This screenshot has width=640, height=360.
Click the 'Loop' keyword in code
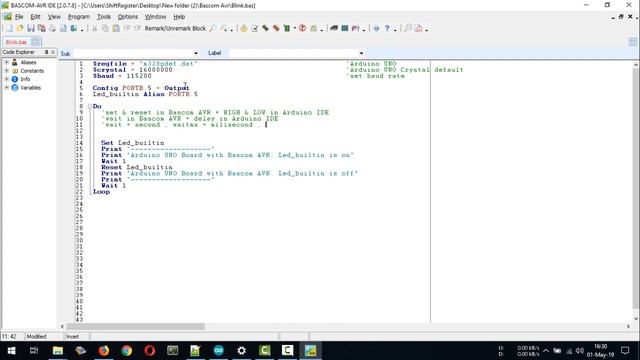coord(101,192)
